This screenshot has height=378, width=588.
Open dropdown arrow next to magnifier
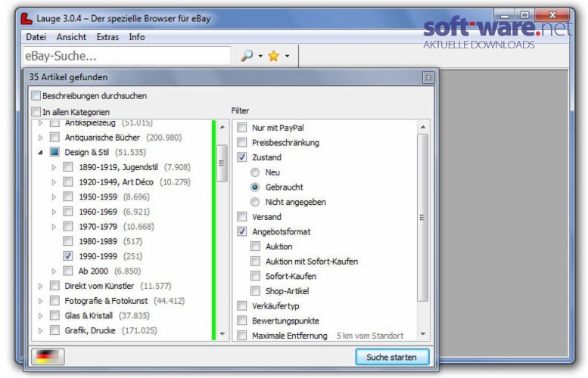[260, 56]
